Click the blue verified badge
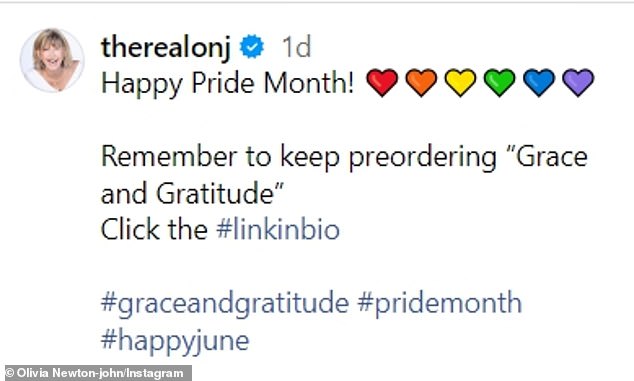The width and height of the screenshot is (634, 381). [252, 47]
